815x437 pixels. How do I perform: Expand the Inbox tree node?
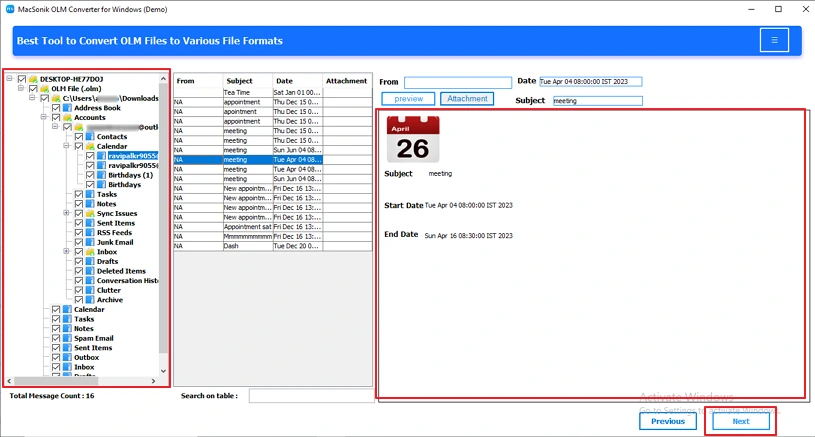coord(67,251)
